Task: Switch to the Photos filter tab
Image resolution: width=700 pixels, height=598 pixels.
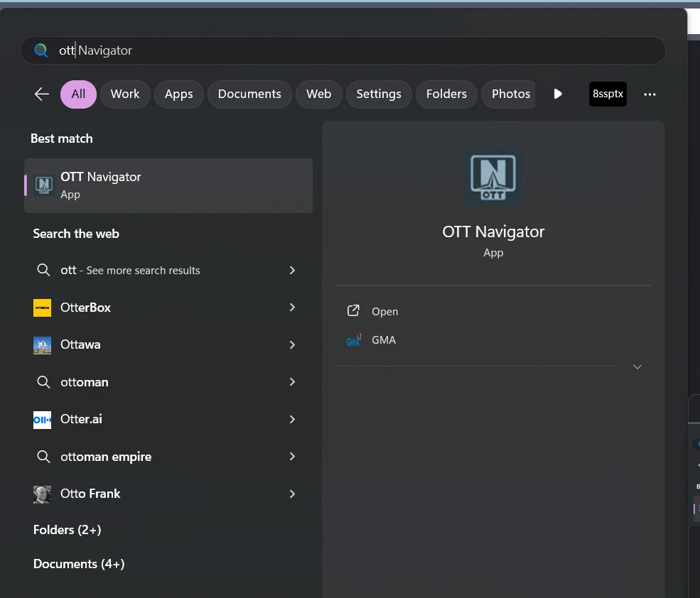Action: (x=509, y=94)
